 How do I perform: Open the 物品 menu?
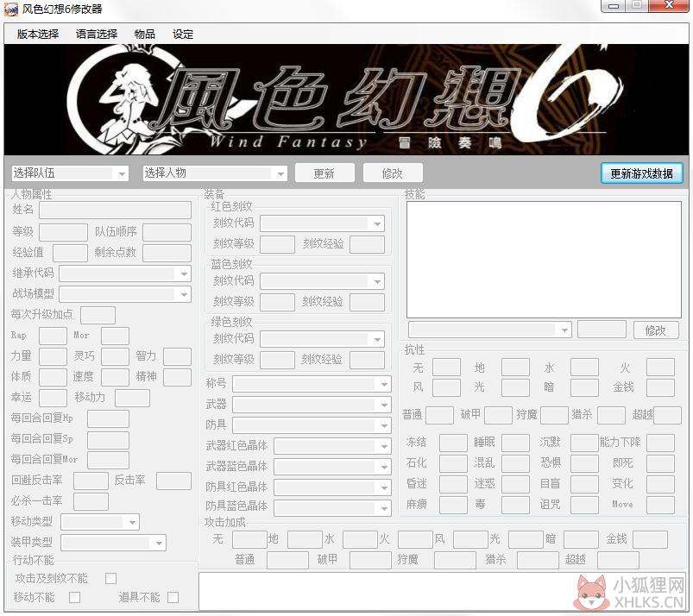(x=144, y=34)
